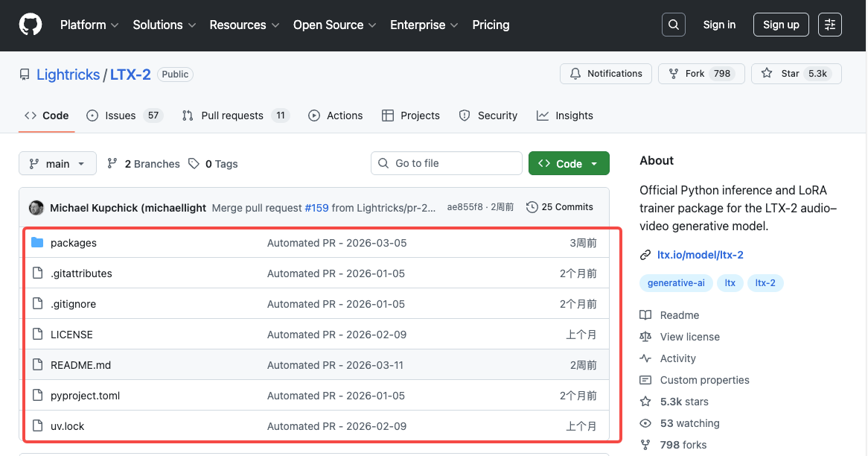Open the pyproject.toml file name
The height and width of the screenshot is (456, 868).
pyautogui.click(x=86, y=396)
